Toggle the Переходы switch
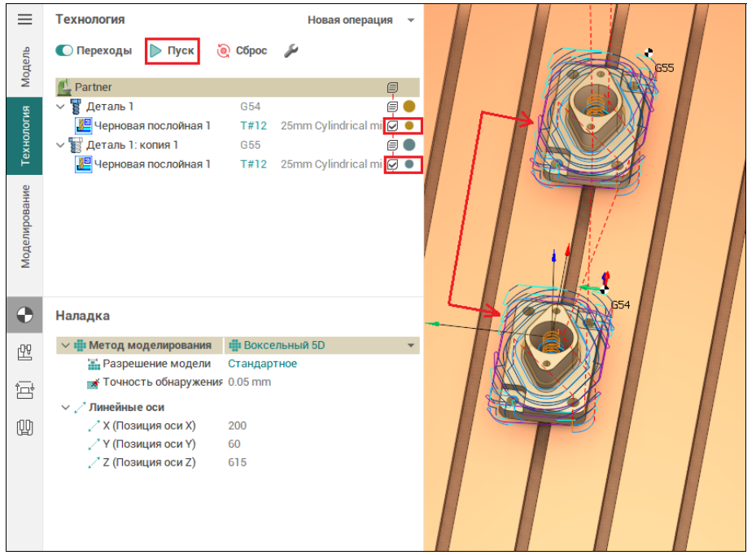756x555 pixels. click(x=64, y=50)
